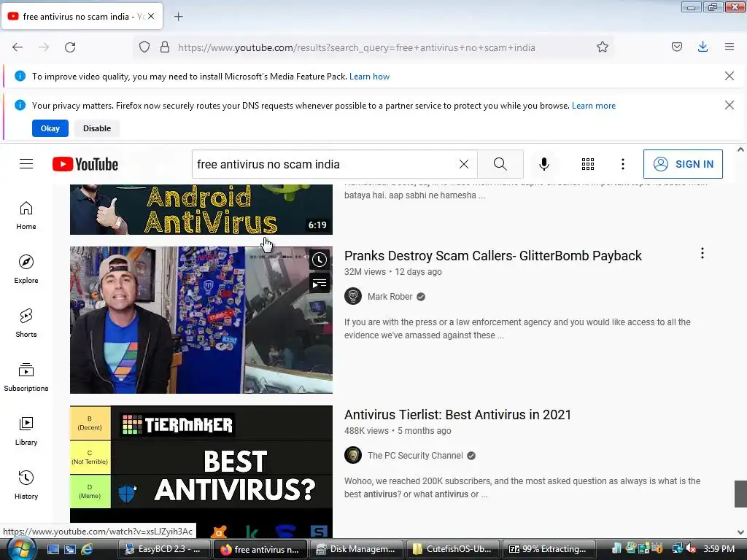Open Subscriptions in the sidebar
747x560 pixels.
tap(26, 377)
